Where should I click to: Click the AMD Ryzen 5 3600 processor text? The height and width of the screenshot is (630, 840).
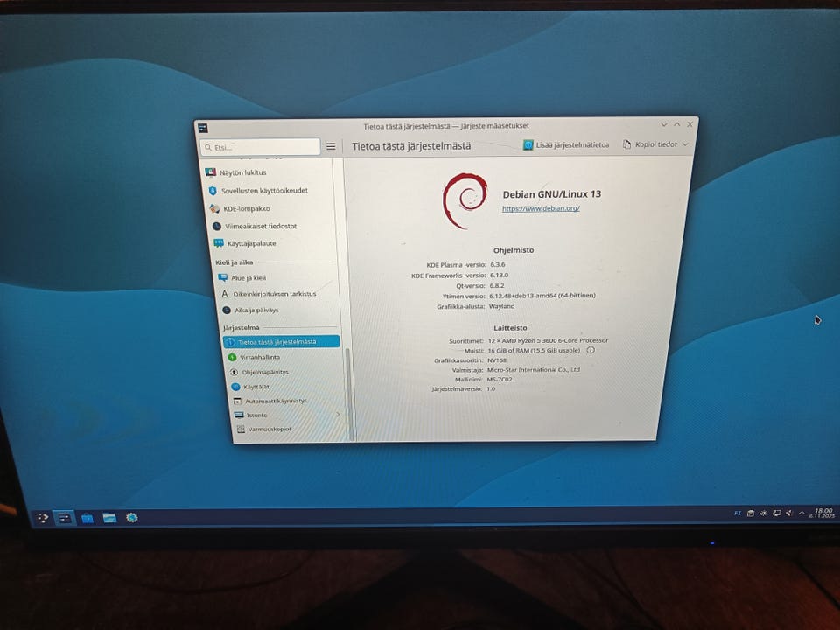point(548,340)
